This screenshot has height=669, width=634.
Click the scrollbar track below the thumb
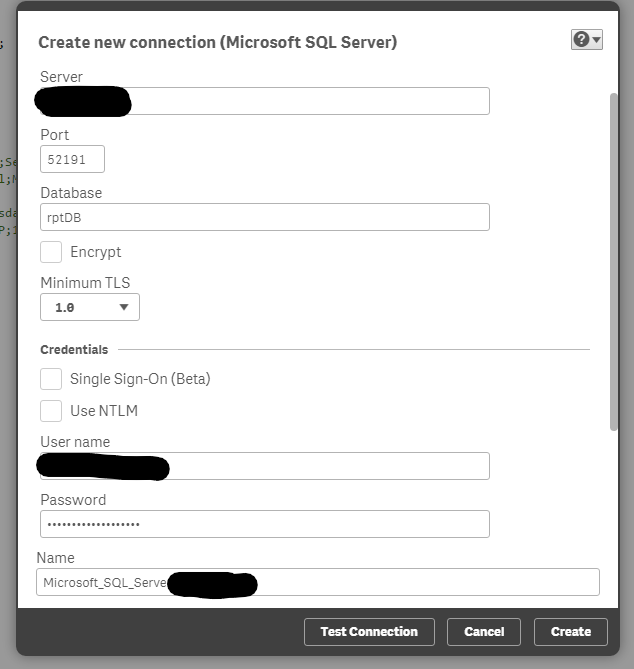(613, 510)
